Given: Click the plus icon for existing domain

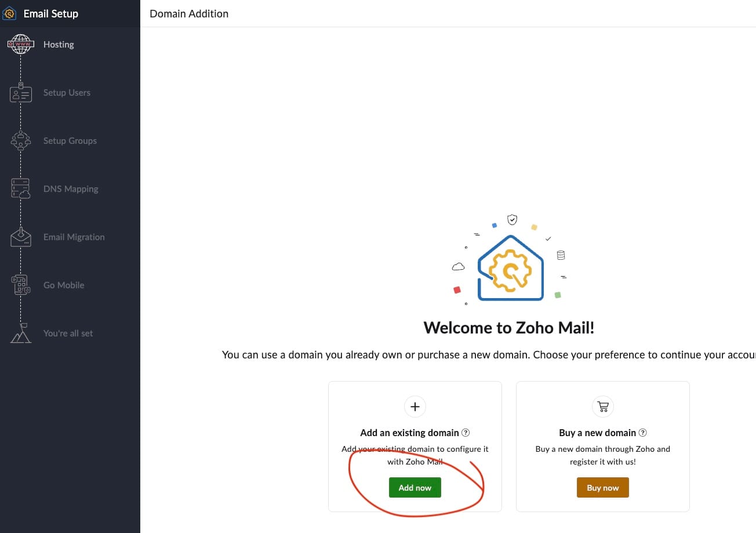Looking at the screenshot, I should pos(415,407).
